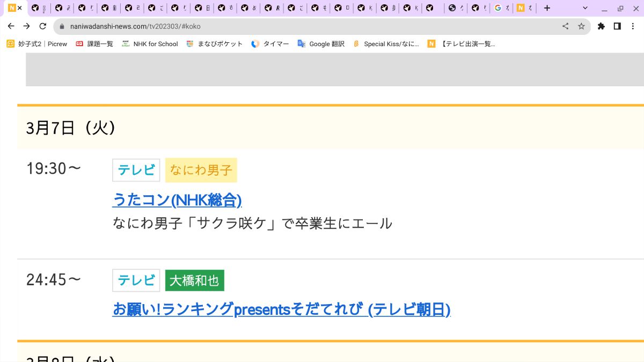Click the share page icon
The height and width of the screenshot is (362, 644).
(x=565, y=26)
